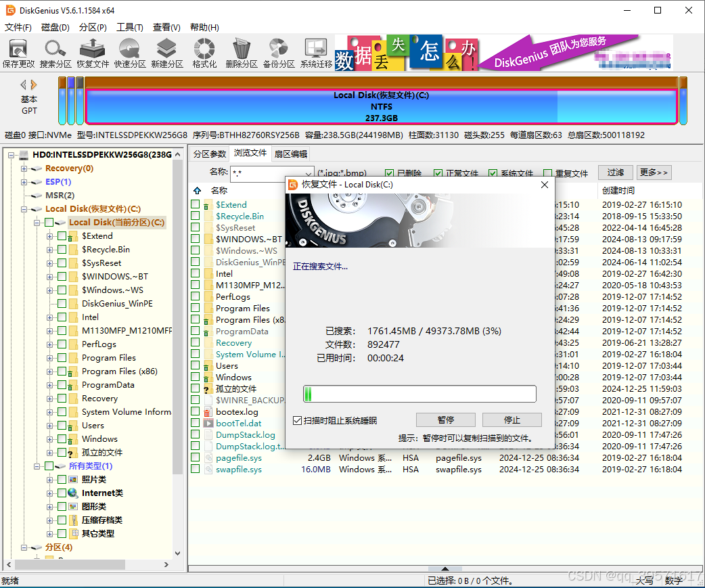705x588 pixels.
Task: Click the 其它类型 icon in tree
Action: point(73,534)
